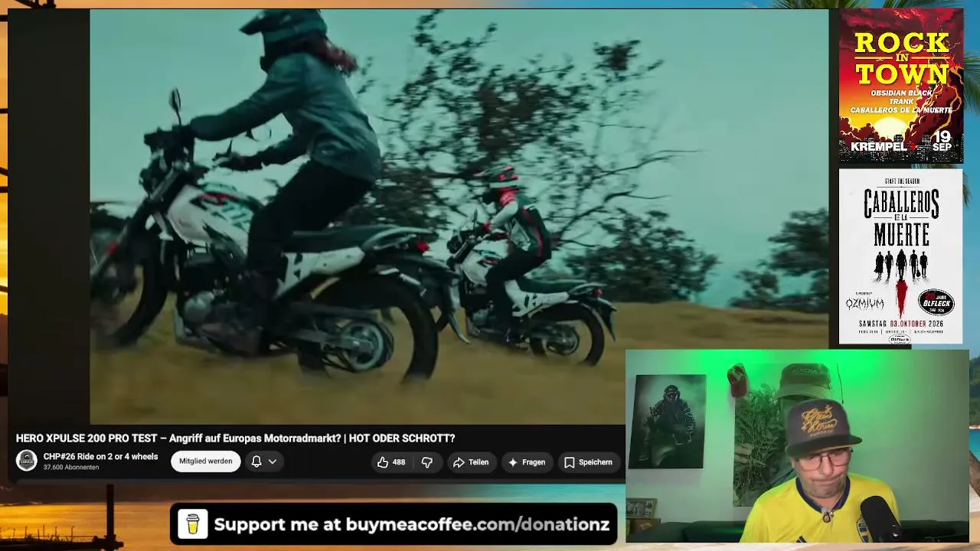Expand the notification options chevron

(x=272, y=461)
